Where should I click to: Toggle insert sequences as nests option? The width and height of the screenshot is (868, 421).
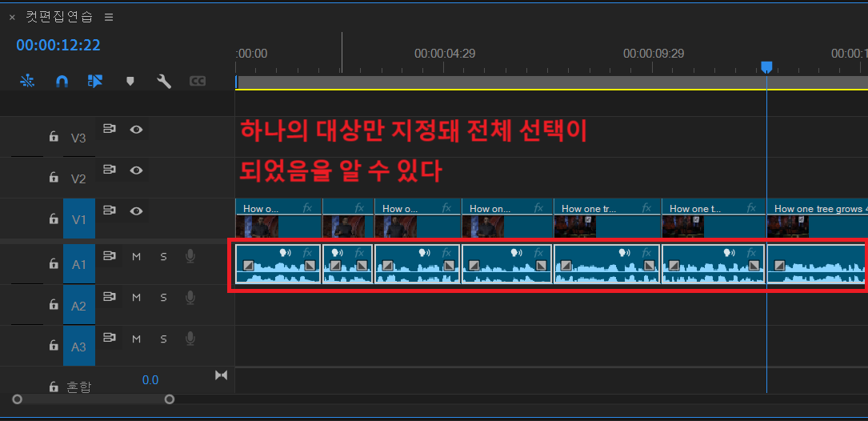pyautogui.click(x=27, y=82)
